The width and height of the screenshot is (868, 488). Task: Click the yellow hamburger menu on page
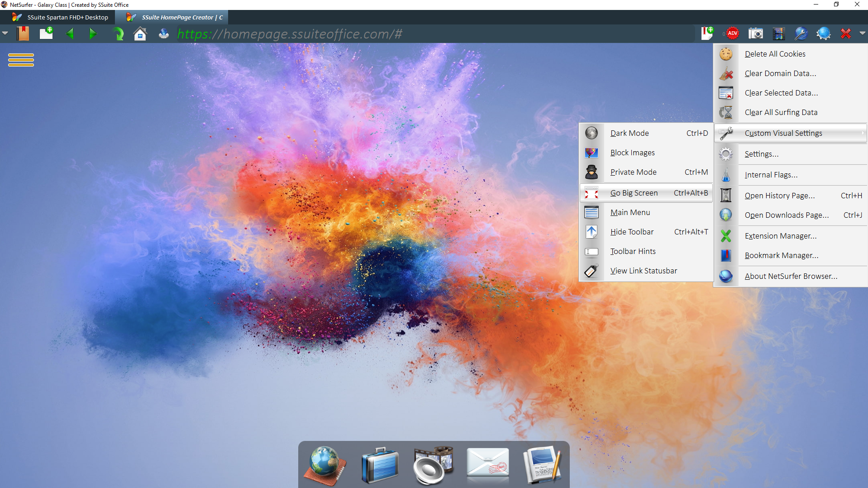pyautogui.click(x=21, y=60)
